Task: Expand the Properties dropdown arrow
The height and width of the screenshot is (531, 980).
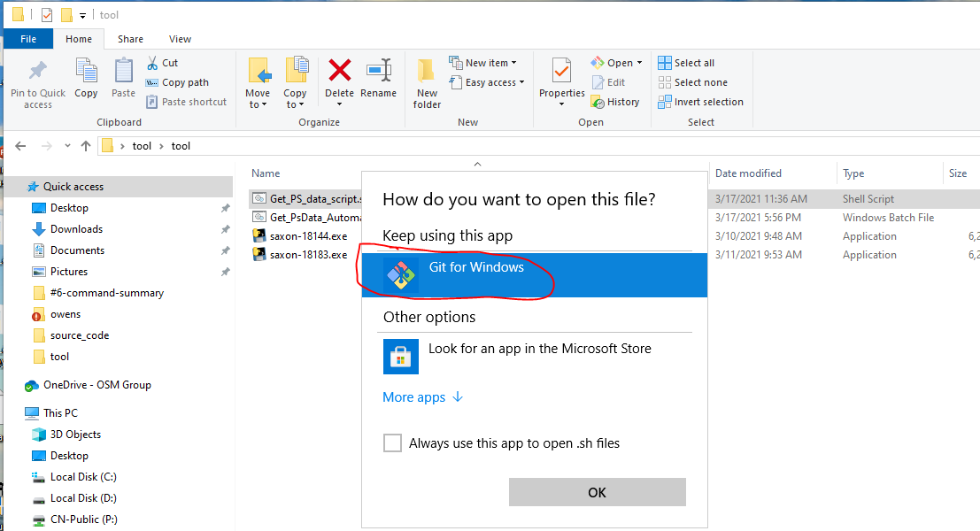Action: pos(561,104)
